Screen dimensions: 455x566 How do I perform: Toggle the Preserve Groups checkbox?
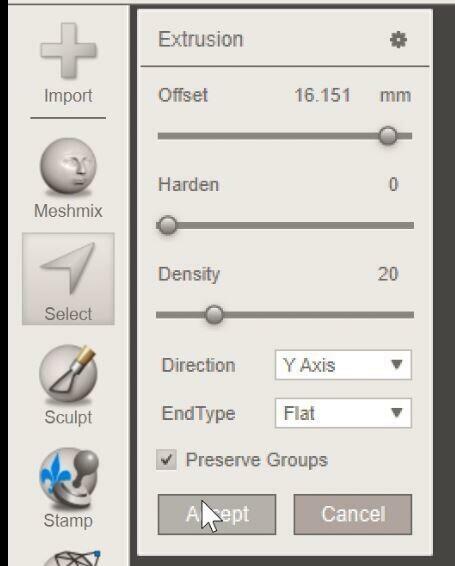click(x=166, y=460)
